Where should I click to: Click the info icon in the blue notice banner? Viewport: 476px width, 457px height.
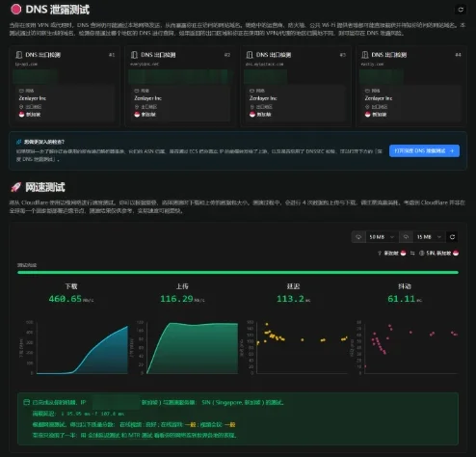19,142
